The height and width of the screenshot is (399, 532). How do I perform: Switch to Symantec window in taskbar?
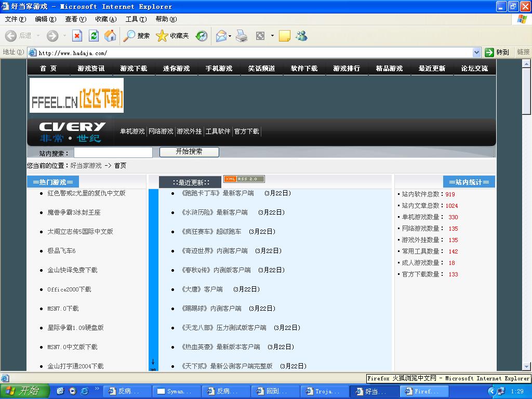pyautogui.click(x=176, y=392)
